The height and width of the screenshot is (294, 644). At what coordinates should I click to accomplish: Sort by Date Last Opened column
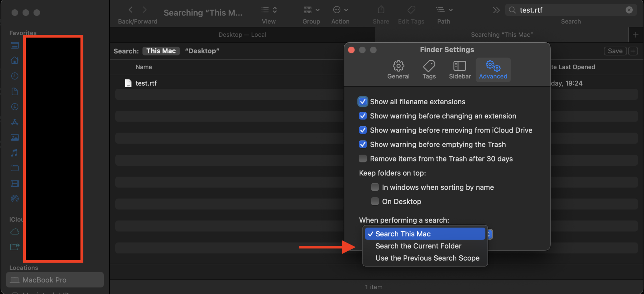click(x=573, y=67)
